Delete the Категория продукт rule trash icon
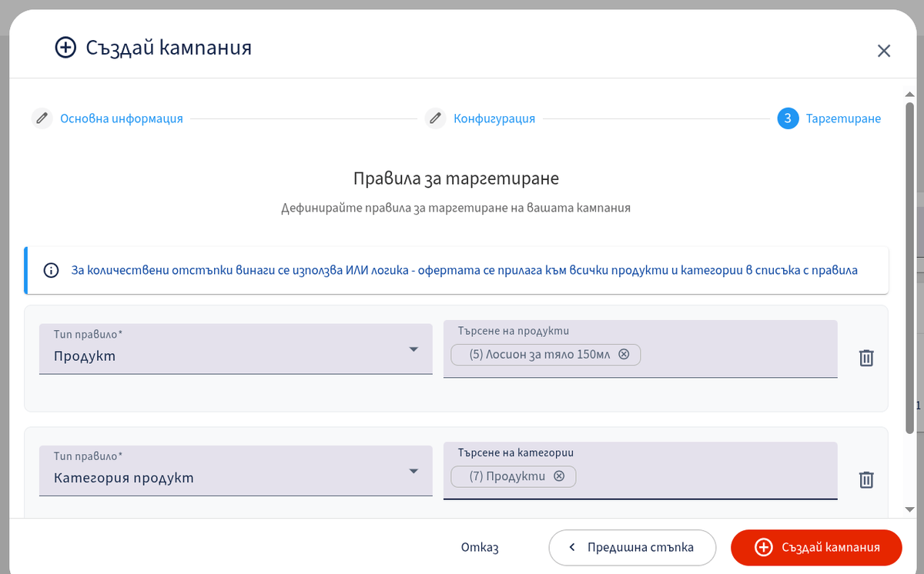The image size is (924, 574). coord(866,479)
